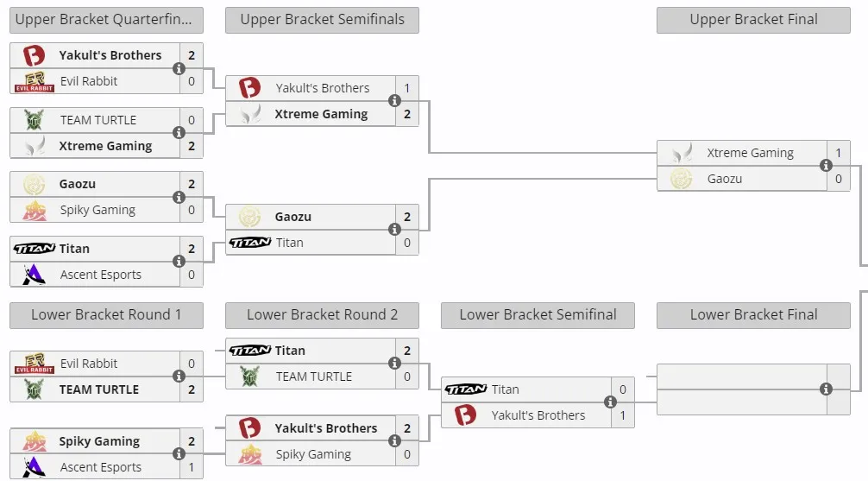Open info icon for Gaozu vs Spiky Gaming match
Screen dimensions: 868x481
tap(179, 197)
